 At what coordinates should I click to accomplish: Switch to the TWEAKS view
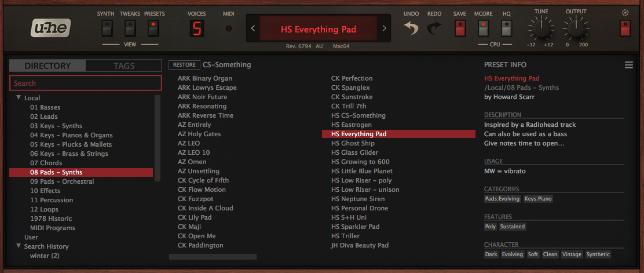coord(130,28)
